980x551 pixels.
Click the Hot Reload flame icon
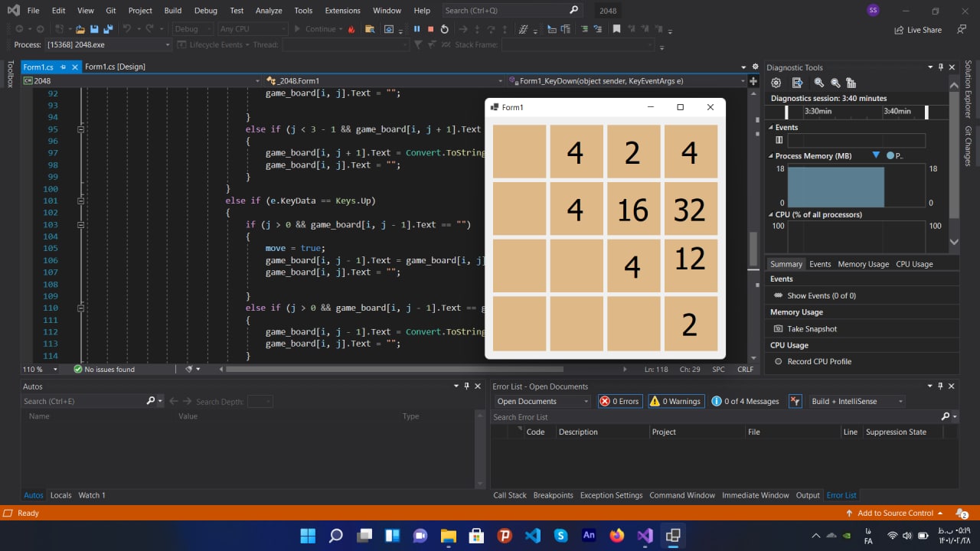(x=351, y=29)
